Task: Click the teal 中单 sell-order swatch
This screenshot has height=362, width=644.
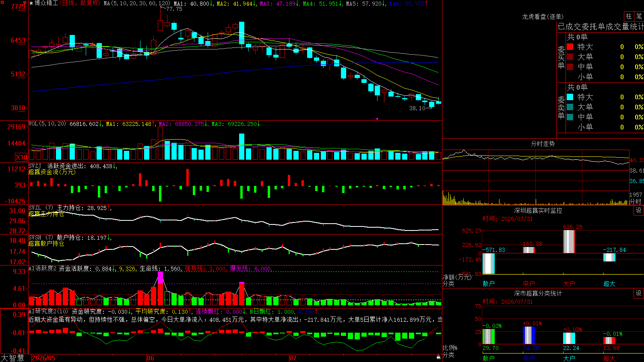Action: (570, 117)
